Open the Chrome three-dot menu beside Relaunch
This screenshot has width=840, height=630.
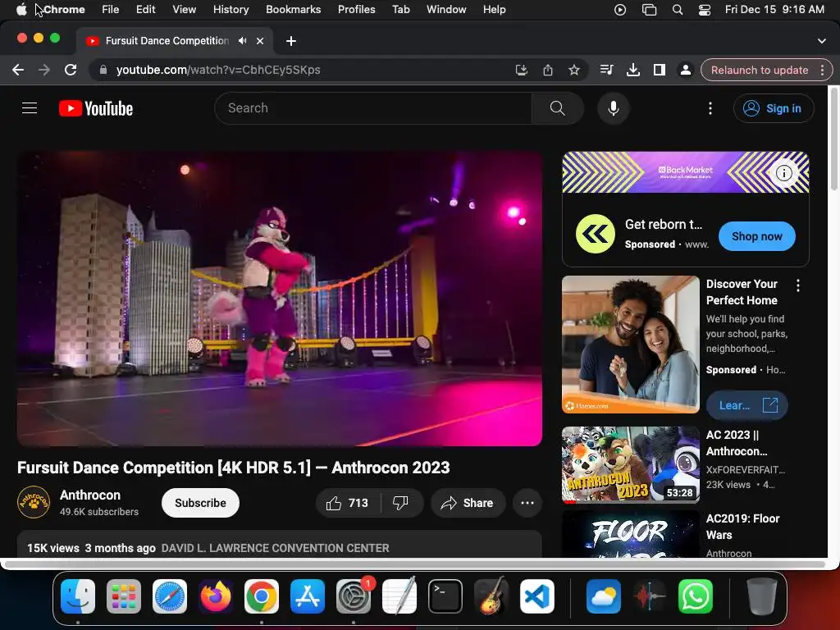coord(822,70)
